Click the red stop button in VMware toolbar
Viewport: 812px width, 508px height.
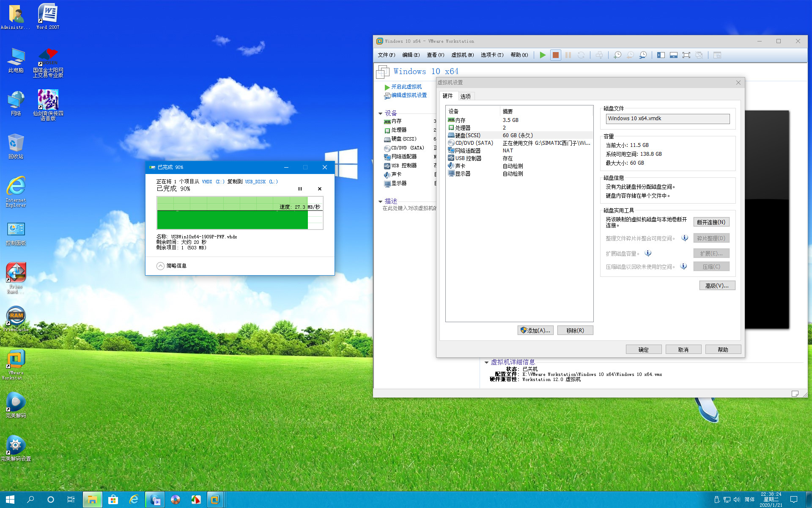tap(556, 55)
